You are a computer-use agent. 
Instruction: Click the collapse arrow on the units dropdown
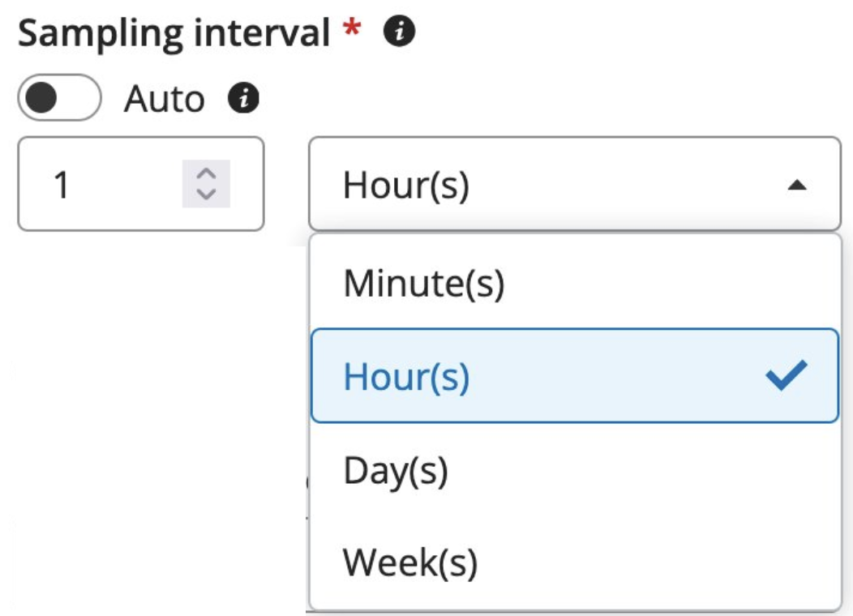(798, 183)
